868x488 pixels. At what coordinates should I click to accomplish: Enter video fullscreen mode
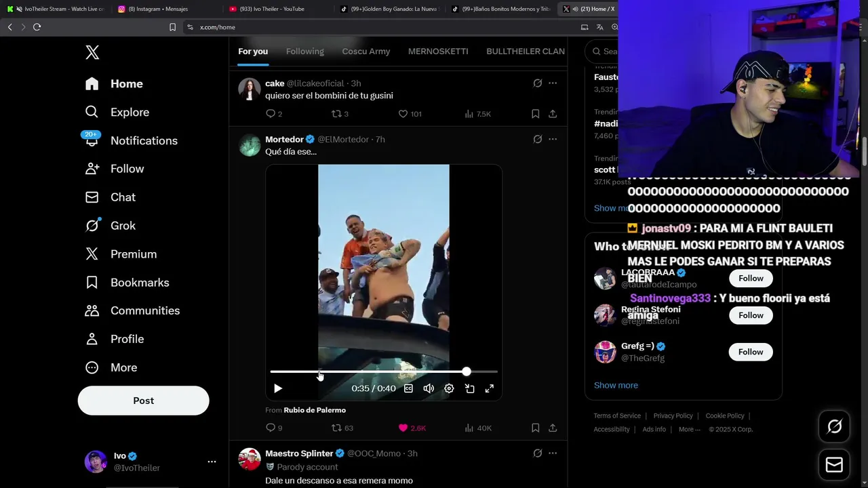point(489,388)
